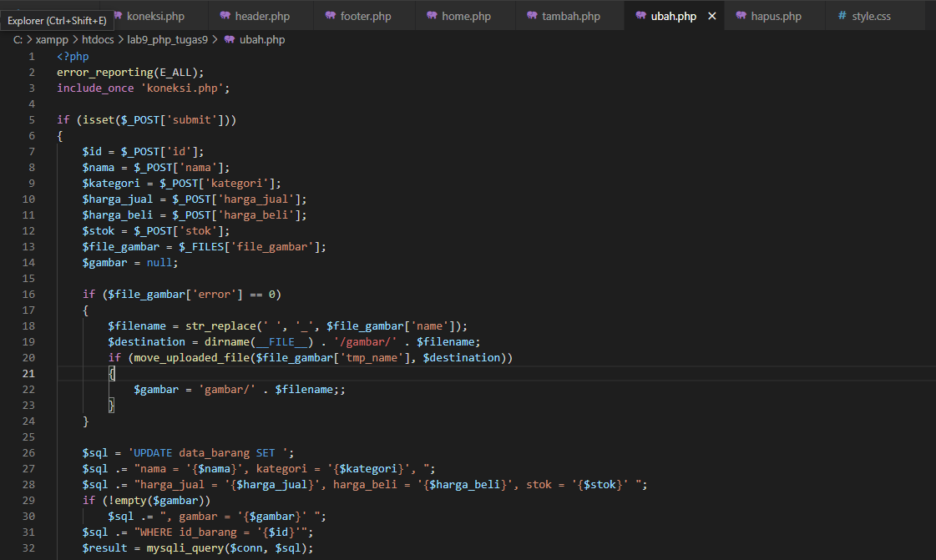Click line number 21 in the gutter
This screenshot has width=936, height=560.
point(28,373)
